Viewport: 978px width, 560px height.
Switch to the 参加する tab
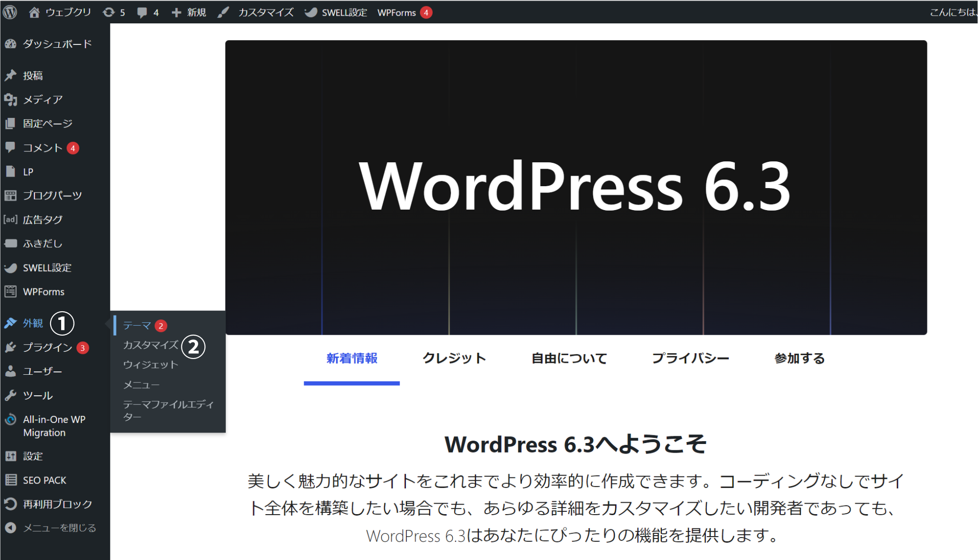coord(799,359)
